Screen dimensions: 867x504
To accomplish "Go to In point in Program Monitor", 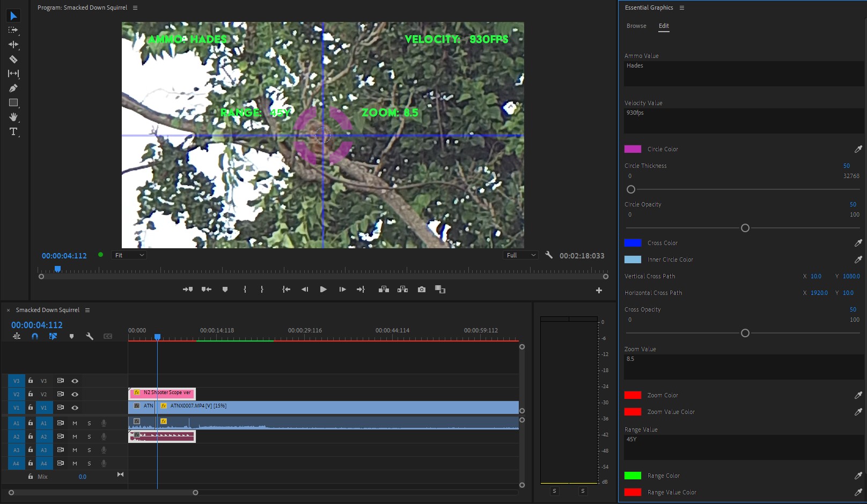I will (x=286, y=290).
